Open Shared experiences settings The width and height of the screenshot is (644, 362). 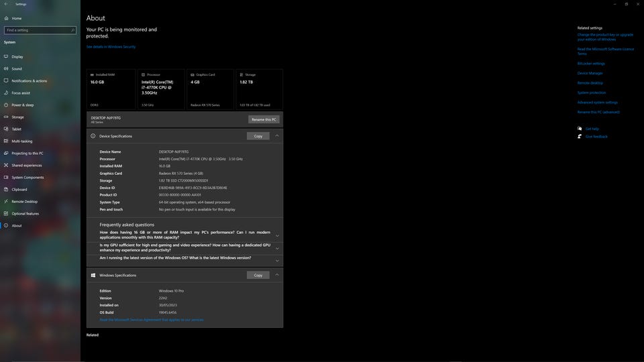coord(26,166)
